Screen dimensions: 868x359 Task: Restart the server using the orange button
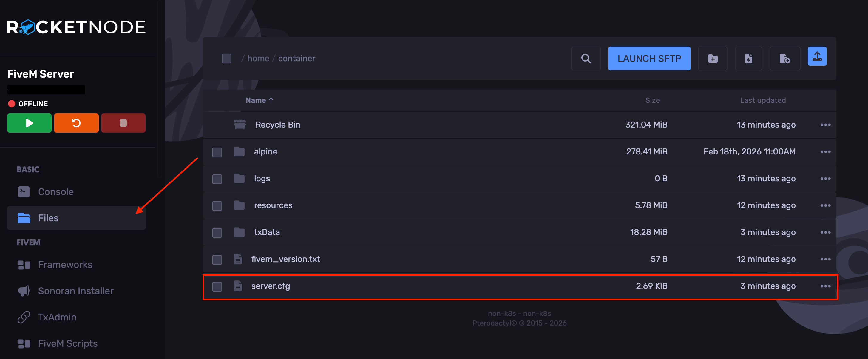[76, 123]
